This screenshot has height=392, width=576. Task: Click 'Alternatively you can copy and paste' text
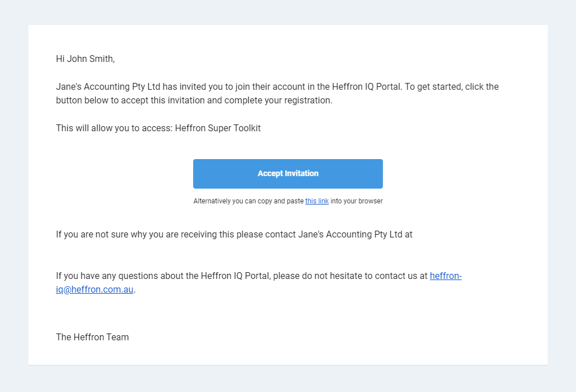tap(249, 201)
